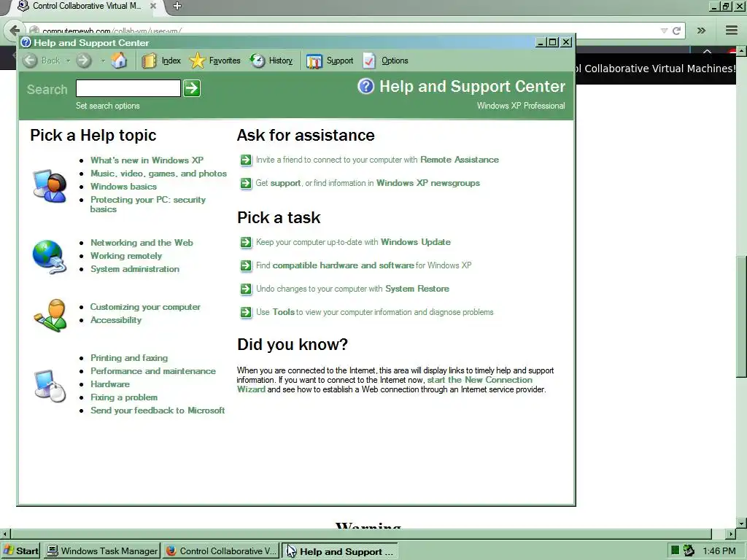
Task: Select Working remotely topic
Action: click(x=126, y=256)
